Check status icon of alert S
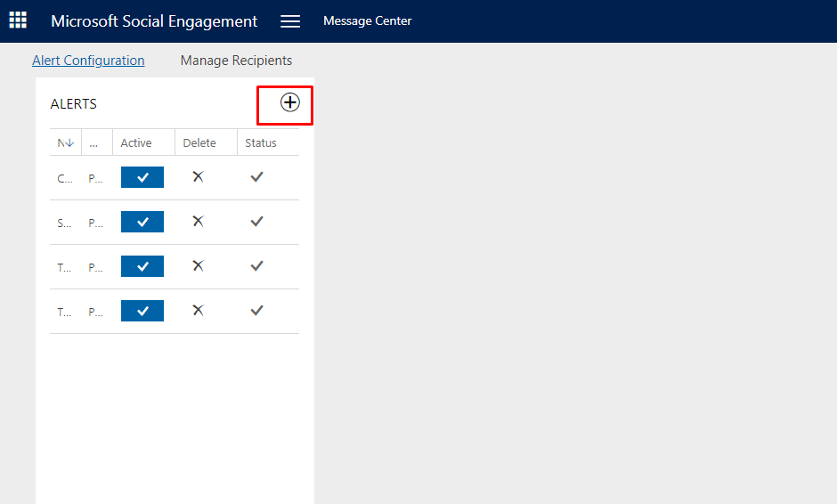The image size is (837, 504). [256, 221]
